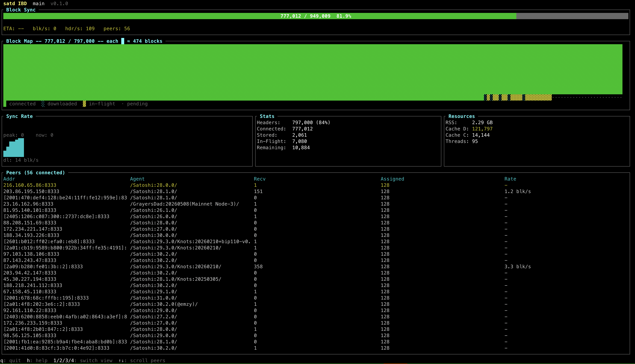
Task: Click the Recv value 358
Action: pyautogui.click(x=258, y=267)
